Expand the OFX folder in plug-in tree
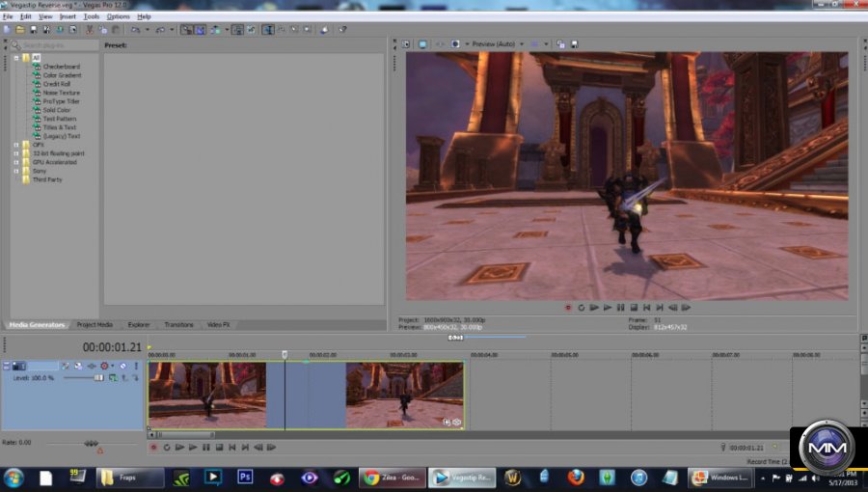 pyautogui.click(x=15, y=145)
